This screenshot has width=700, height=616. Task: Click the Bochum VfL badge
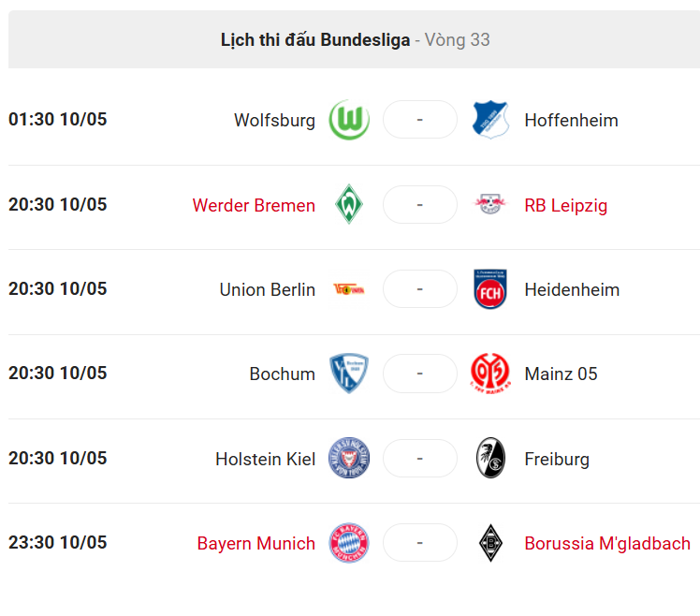tap(349, 374)
